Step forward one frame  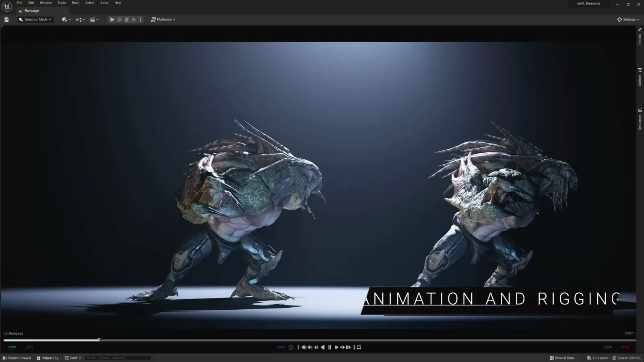(336, 347)
